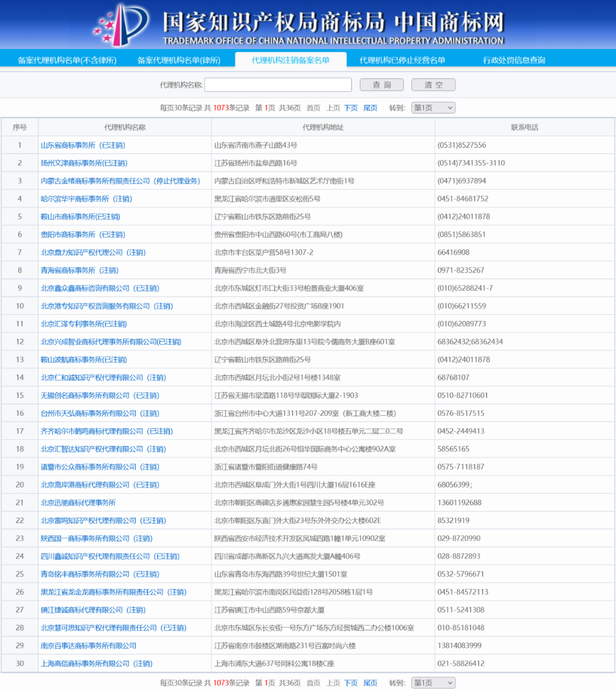Open 北京汇智达知识产权代理有限公司 link
This screenshot has width=616, height=690.
(x=103, y=449)
